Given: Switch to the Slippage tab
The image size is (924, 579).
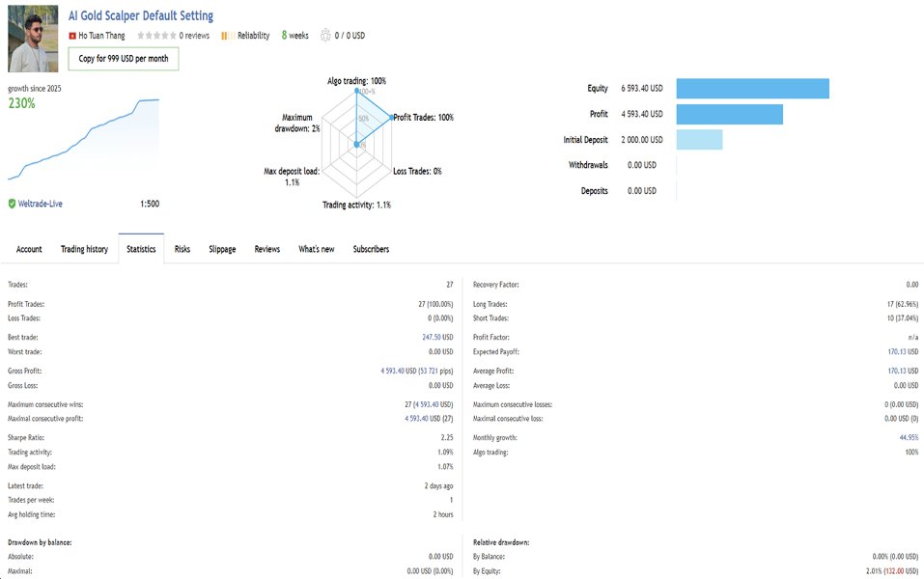Looking at the screenshot, I should click(222, 249).
